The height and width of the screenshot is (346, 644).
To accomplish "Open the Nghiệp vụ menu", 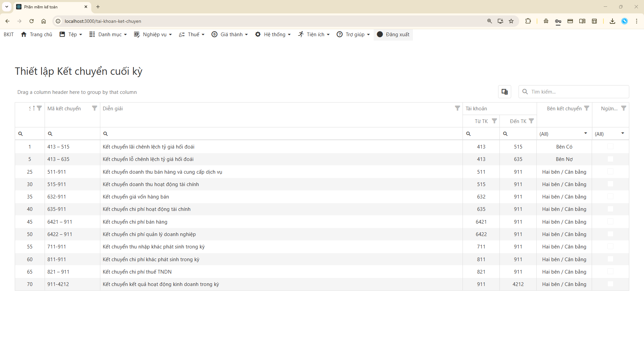I will (x=153, y=35).
